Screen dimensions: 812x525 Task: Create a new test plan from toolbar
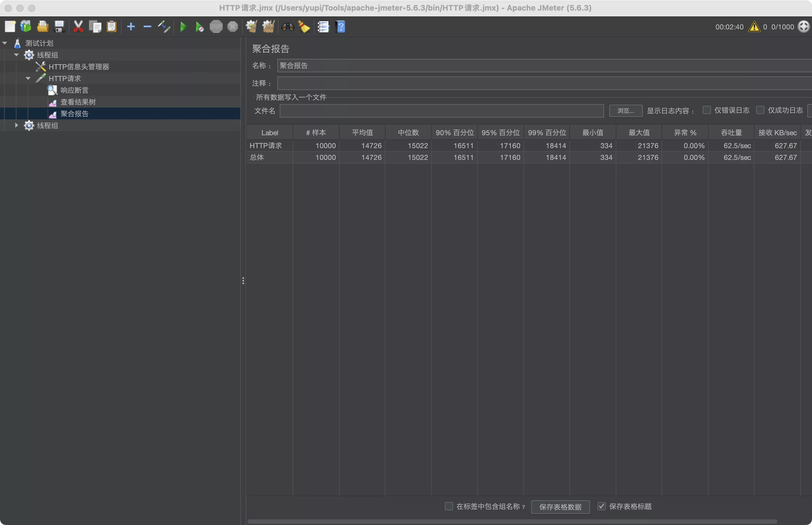(x=10, y=26)
